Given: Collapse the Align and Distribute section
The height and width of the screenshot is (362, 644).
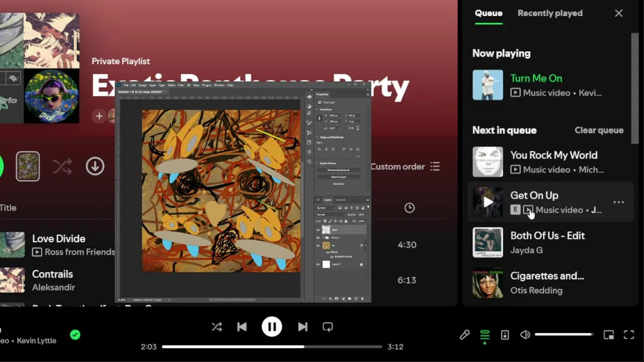Looking at the screenshot, I should (x=317, y=137).
